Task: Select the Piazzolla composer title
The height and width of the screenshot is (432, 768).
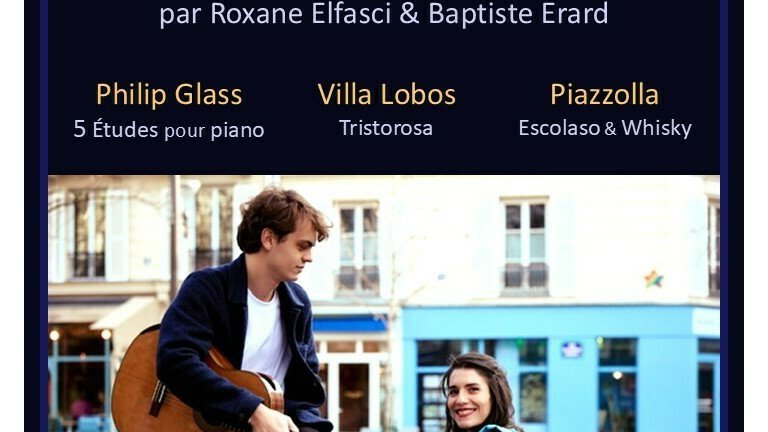Action: [604, 94]
